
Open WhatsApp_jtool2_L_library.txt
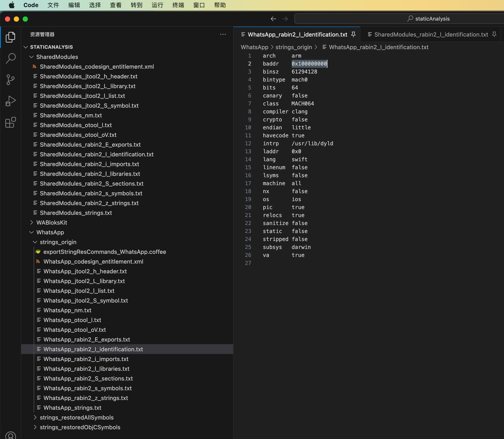[84, 281]
